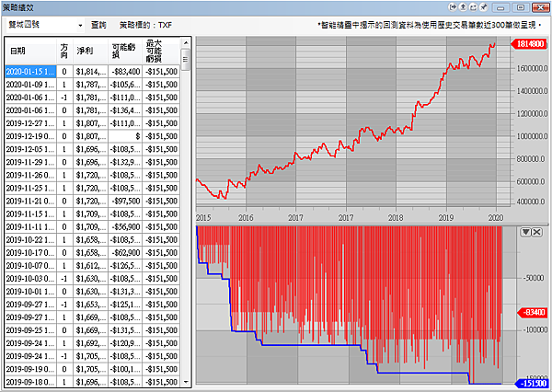Viewport: 552px width, 392px height.
Task: Click the 2019 label on the time axis
Action: click(446, 218)
